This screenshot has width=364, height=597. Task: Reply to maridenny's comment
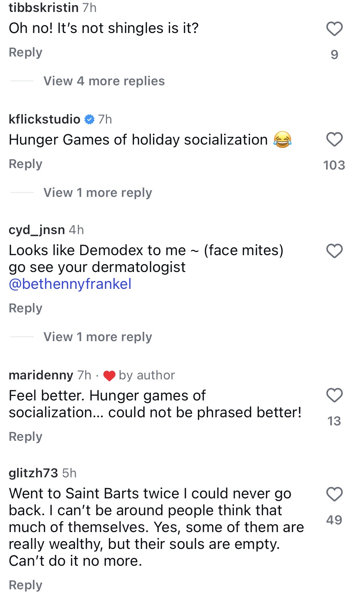pos(25,437)
